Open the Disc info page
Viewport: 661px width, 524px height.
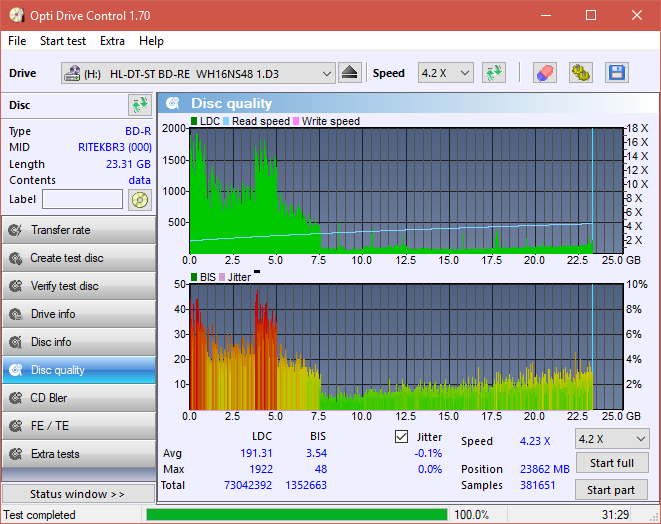tap(79, 342)
